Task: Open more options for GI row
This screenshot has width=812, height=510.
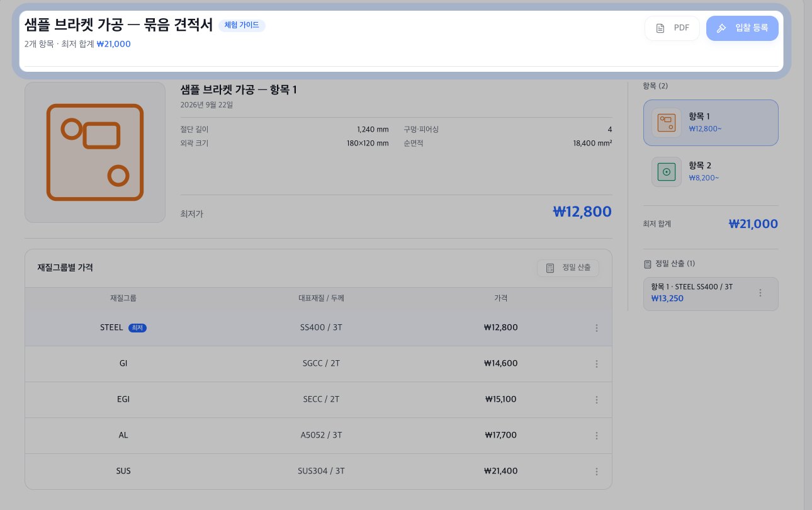Action: pyautogui.click(x=597, y=364)
